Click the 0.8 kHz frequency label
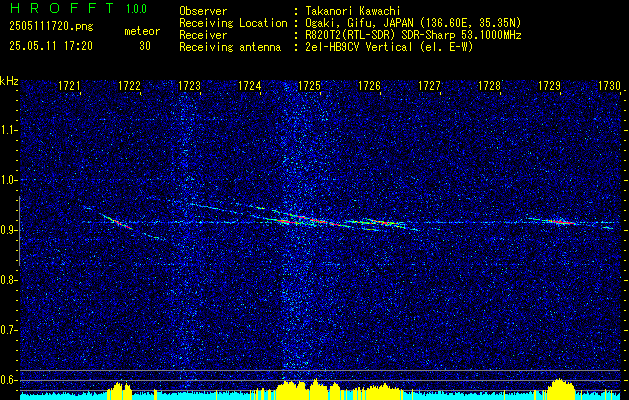The width and height of the screenshot is (629, 400). tap(8, 280)
